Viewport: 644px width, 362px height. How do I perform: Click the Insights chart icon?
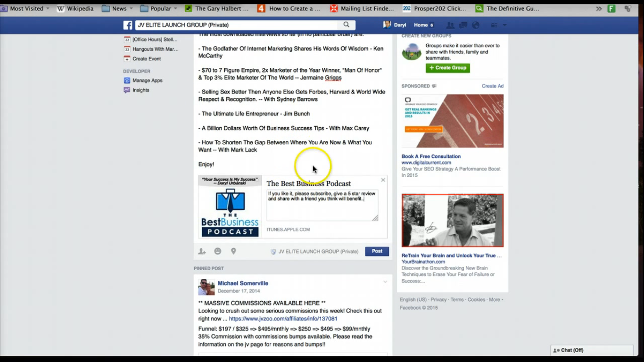(x=127, y=90)
